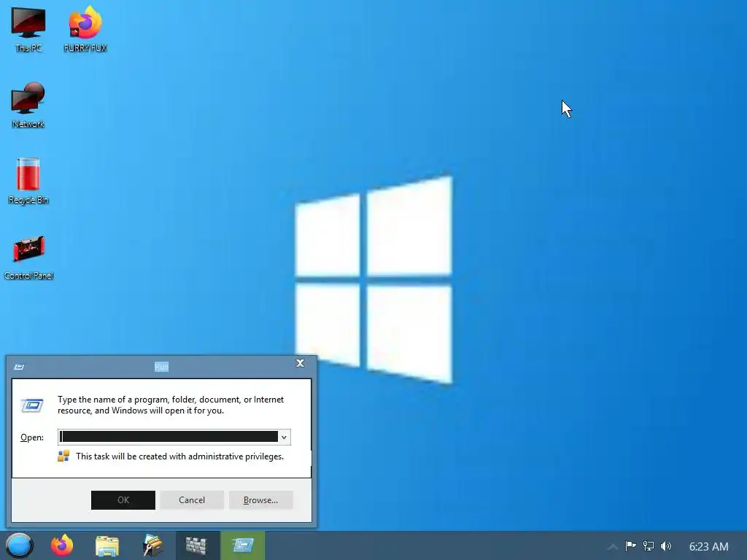Click the 'Open:' label
Viewport: 747px width, 560px height.
tap(32, 437)
